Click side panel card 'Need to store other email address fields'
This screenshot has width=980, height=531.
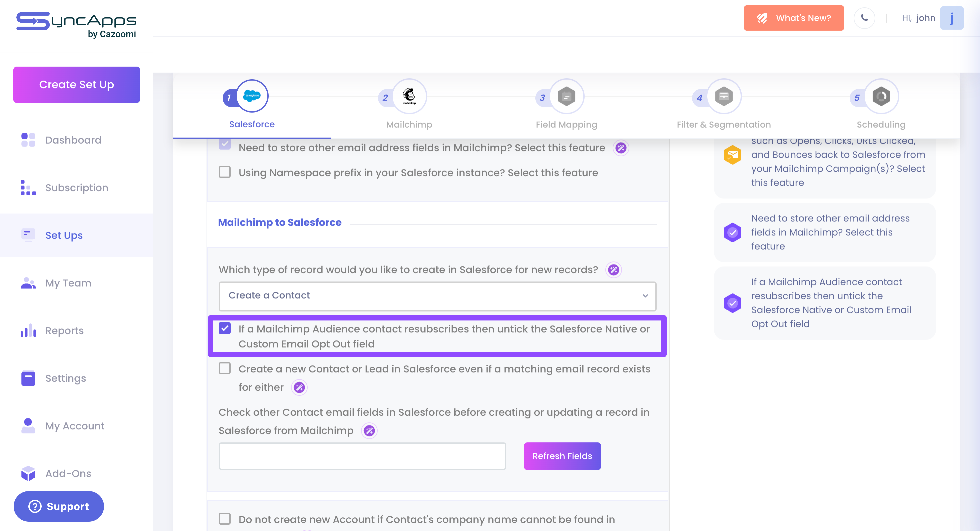pyautogui.click(x=825, y=232)
